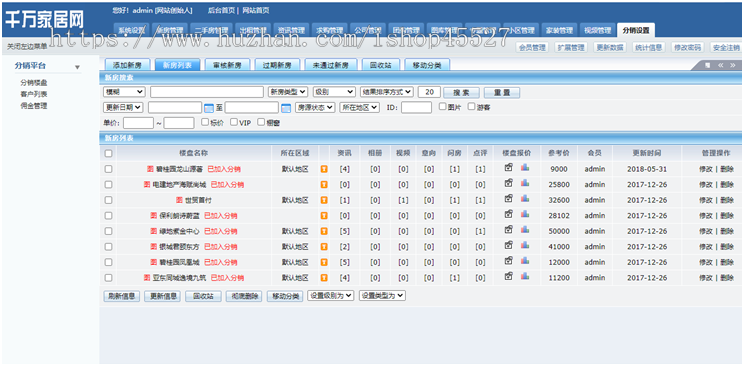Open price edit icon for 32600 row

pyautogui.click(x=509, y=198)
